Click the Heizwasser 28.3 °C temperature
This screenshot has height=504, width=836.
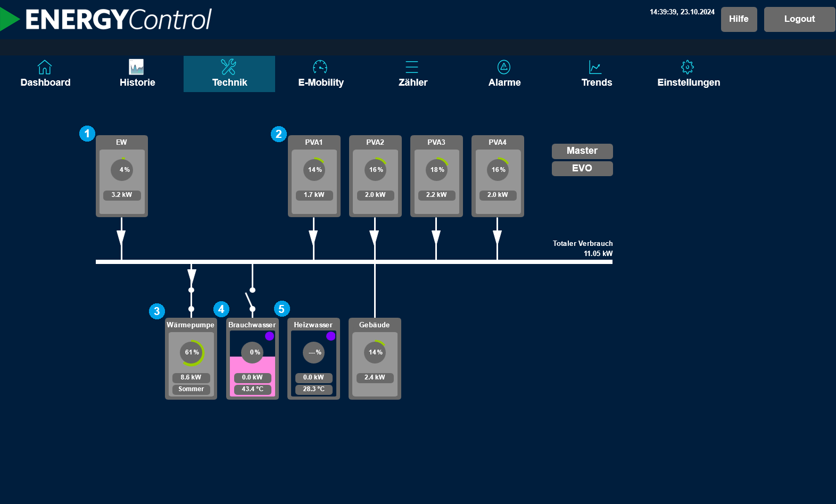[313, 390]
